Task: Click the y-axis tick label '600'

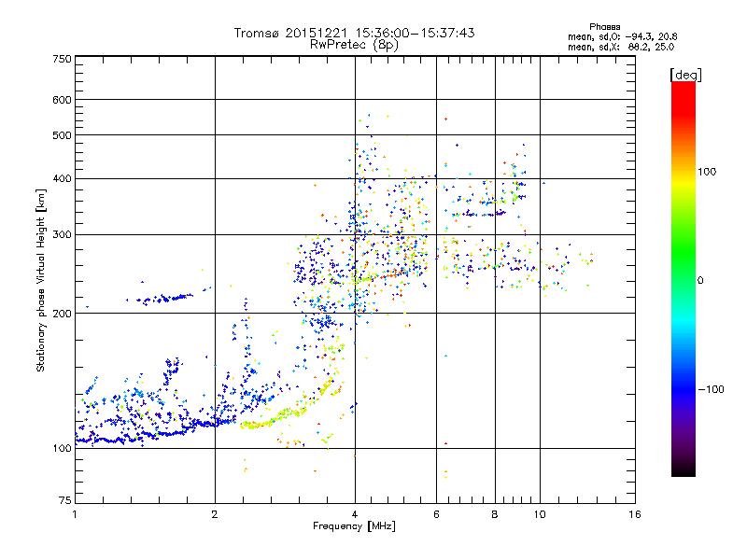Action: point(62,100)
